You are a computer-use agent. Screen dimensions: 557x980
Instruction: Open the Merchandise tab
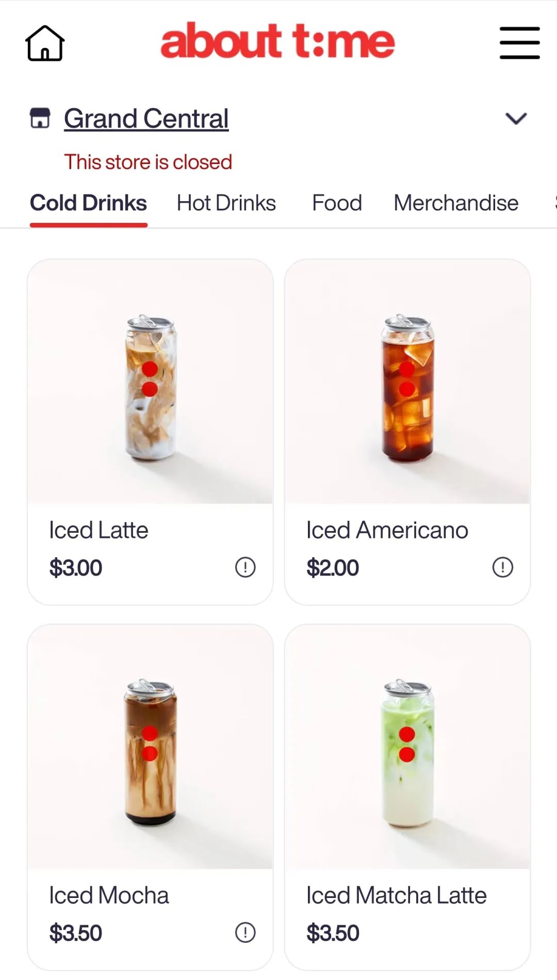pyautogui.click(x=456, y=203)
